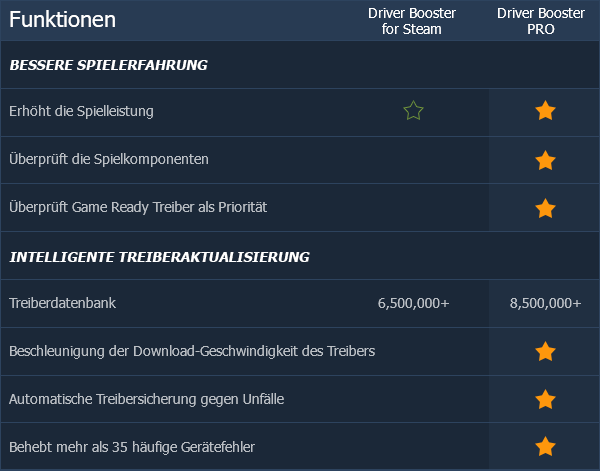
Task: Select the Funktionen heading
Action: (62, 20)
